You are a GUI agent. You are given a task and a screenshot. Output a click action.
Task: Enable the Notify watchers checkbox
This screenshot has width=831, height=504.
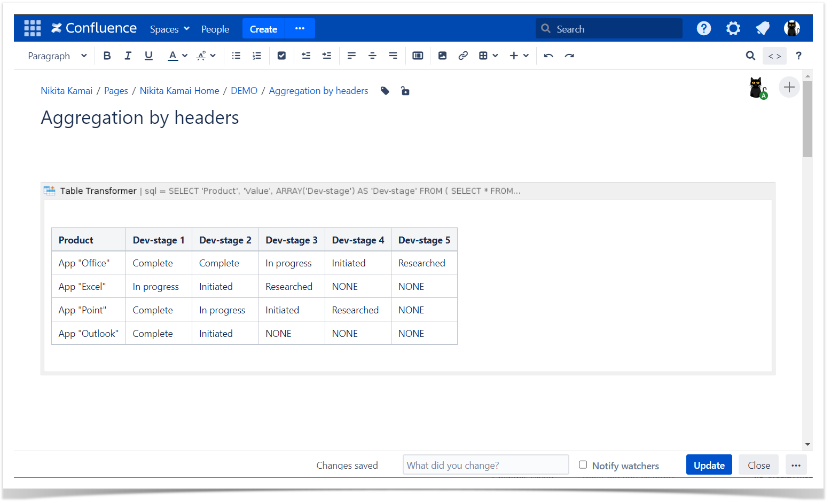tap(583, 465)
